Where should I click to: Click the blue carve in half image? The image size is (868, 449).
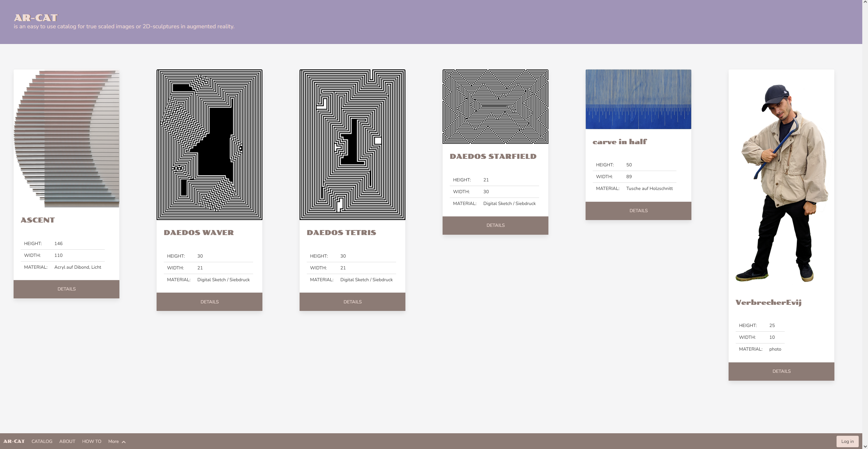(x=638, y=99)
